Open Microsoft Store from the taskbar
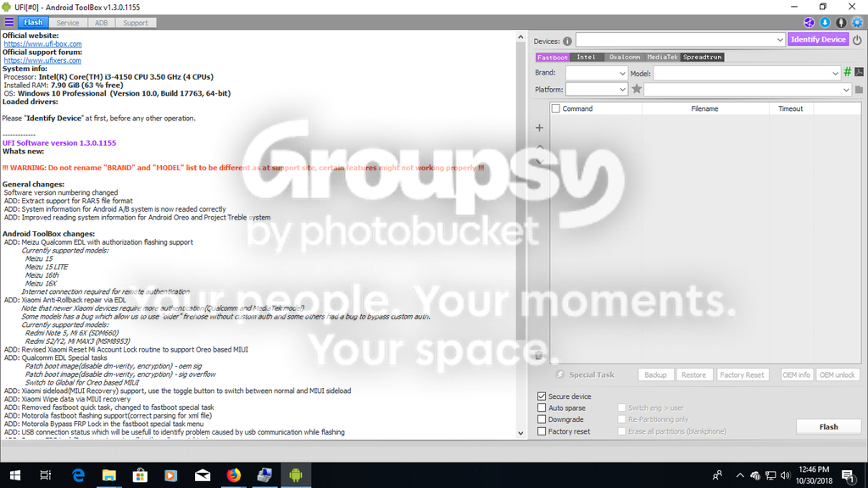 point(140,474)
